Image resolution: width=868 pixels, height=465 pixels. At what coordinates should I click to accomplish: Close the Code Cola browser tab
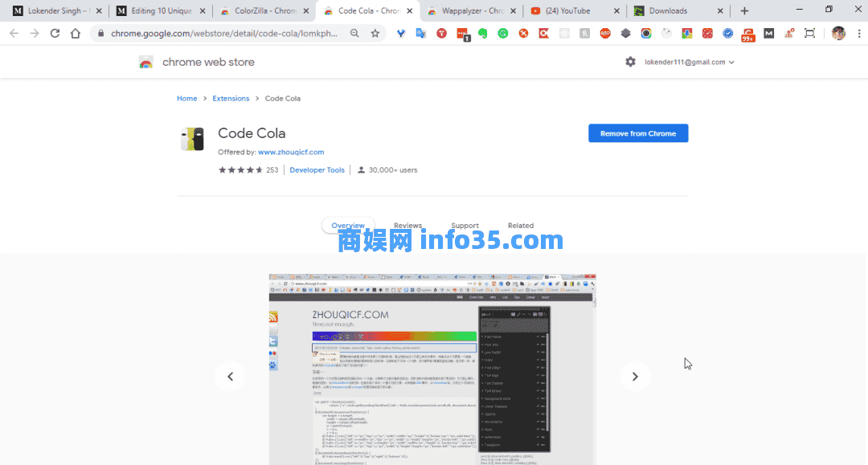pos(410,11)
